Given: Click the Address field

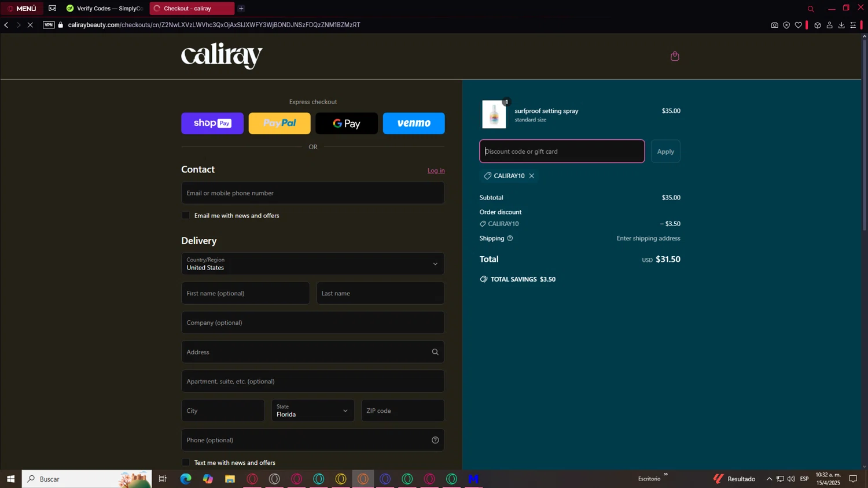Looking at the screenshot, I should pos(313,352).
